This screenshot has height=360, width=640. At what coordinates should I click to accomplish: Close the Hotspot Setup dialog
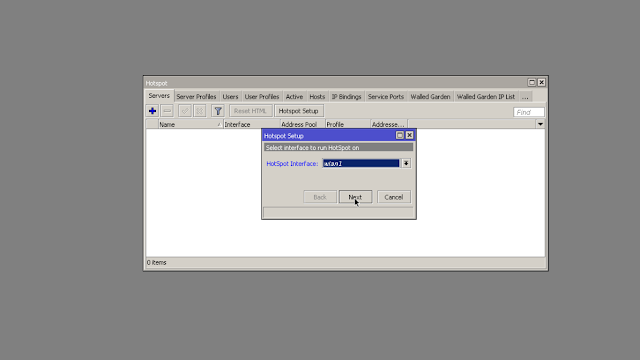pyautogui.click(x=409, y=135)
